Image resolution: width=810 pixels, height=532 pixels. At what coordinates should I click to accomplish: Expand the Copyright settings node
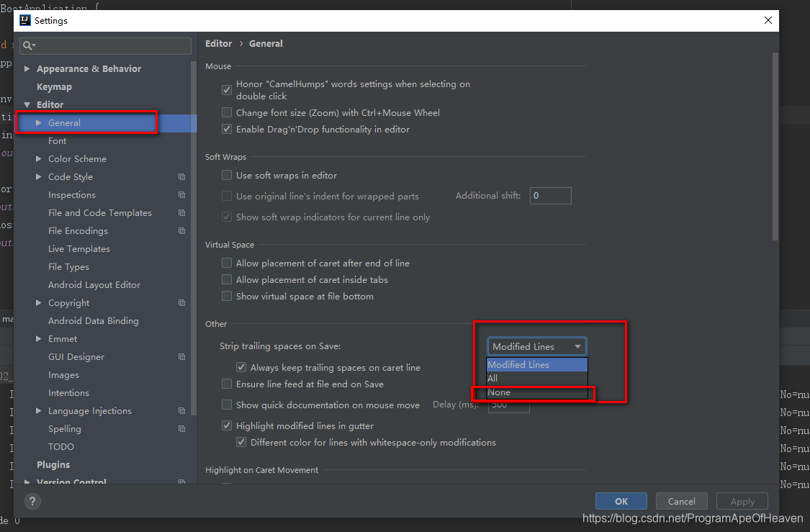coord(39,302)
